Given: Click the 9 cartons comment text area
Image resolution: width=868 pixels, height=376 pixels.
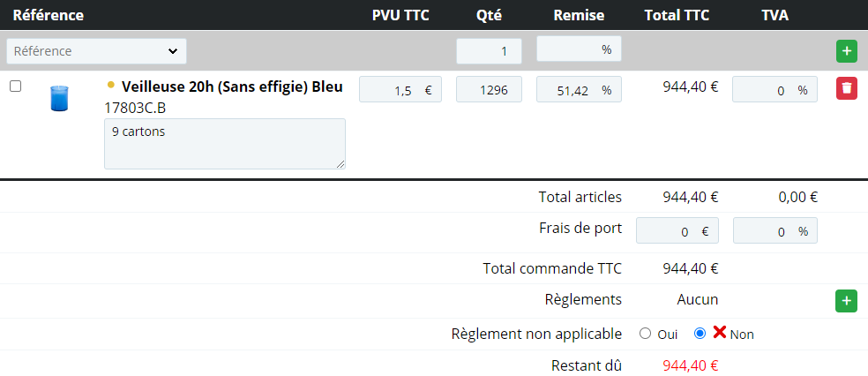Looking at the screenshot, I should pos(225,143).
